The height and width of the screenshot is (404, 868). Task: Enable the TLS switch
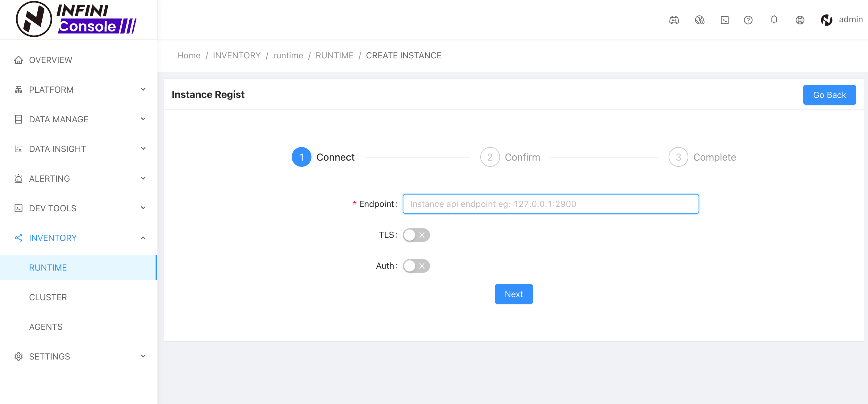(416, 235)
